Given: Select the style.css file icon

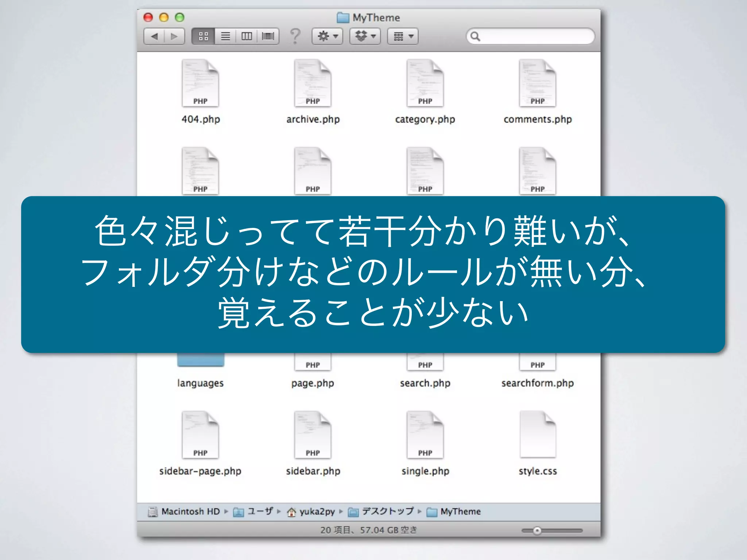Looking at the screenshot, I should (537, 435).
